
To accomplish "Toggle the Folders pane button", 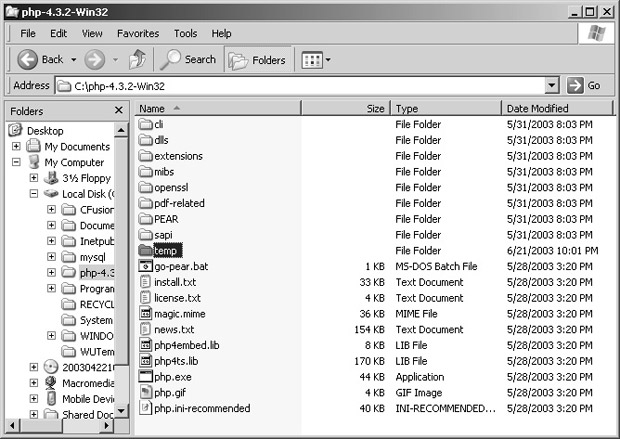I will (x=258, y=60).
